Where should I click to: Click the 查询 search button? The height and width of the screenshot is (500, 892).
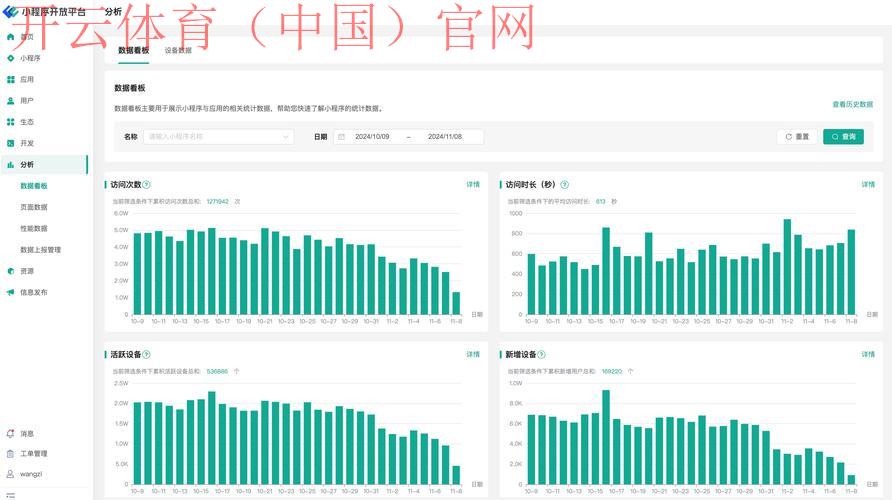coord(843,137)
